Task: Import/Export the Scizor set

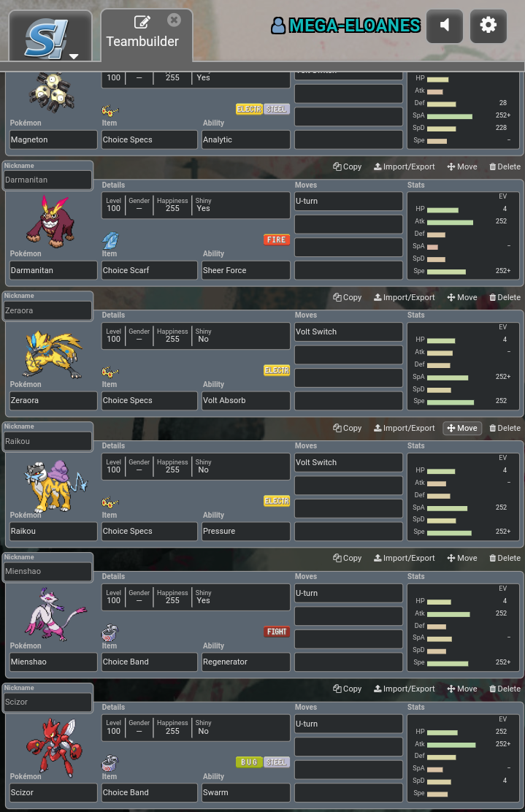Action: click(x=405, y=689)
